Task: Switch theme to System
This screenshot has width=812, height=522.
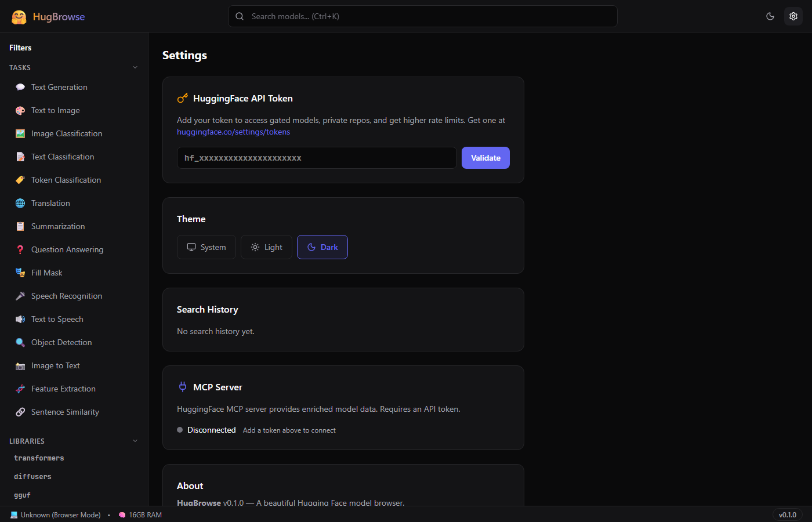Action: point(206,246)
